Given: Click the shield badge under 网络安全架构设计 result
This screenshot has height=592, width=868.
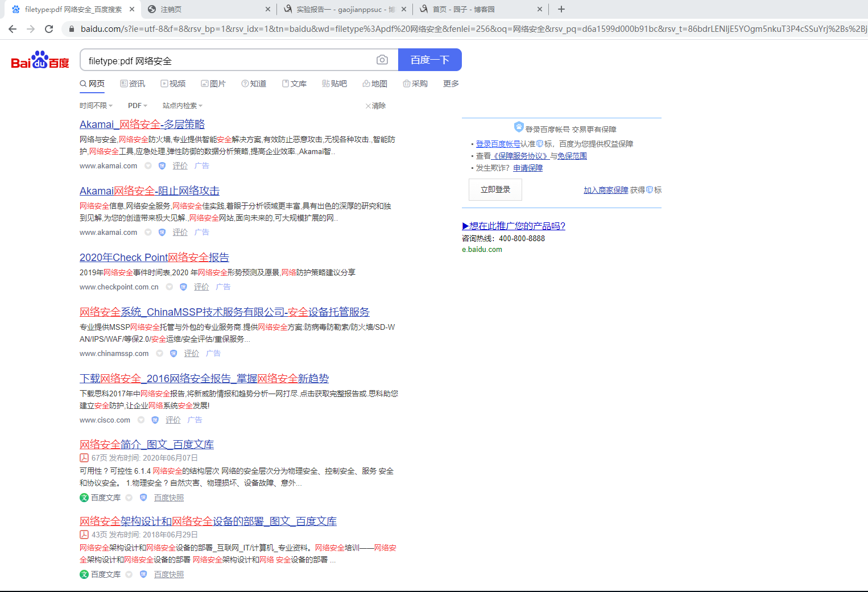Looking at the screenshot, I should point(143,574).
